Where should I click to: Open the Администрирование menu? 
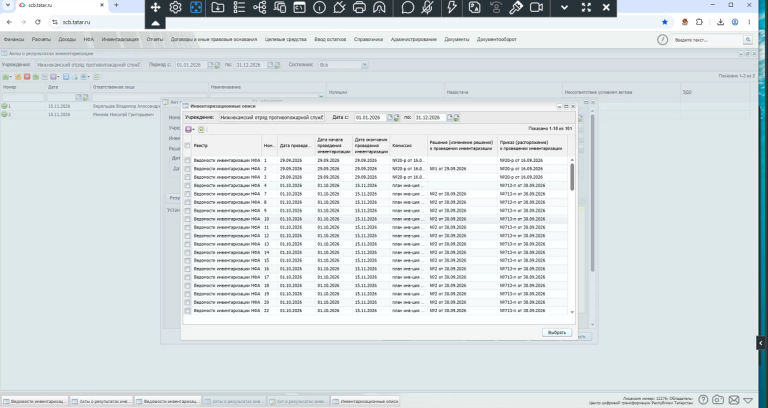[x=413, y=39]
